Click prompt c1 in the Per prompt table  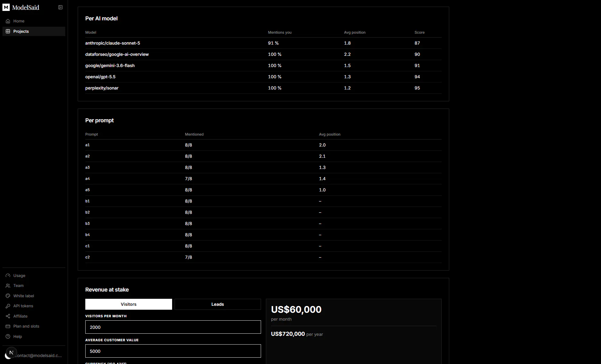[x=87, y=246]
